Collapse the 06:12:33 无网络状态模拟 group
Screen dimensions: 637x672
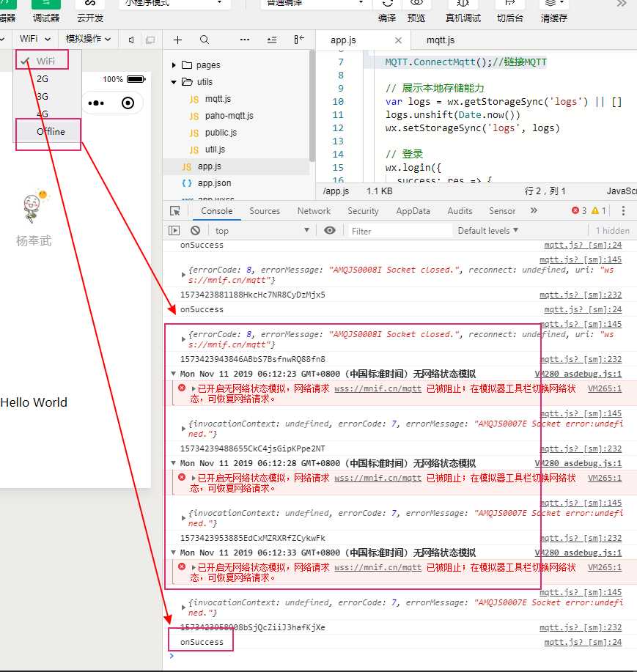click(173, 553)
